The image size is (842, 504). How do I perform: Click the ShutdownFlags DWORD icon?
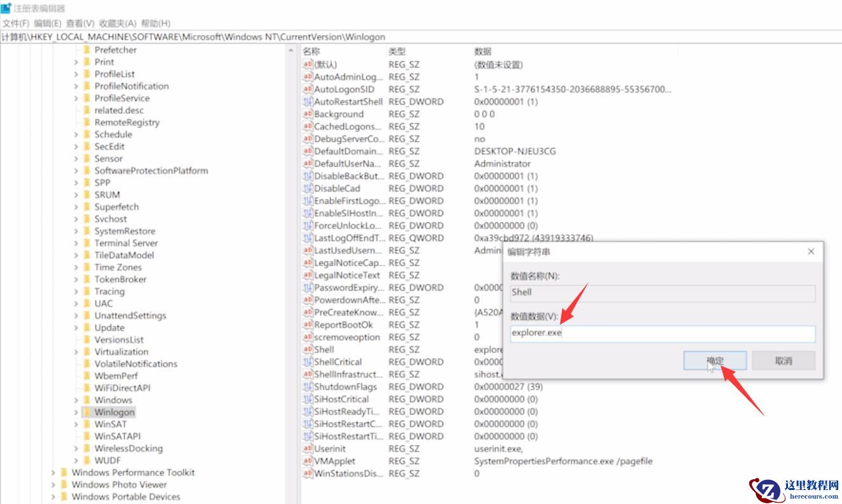(x=308, y=386)
